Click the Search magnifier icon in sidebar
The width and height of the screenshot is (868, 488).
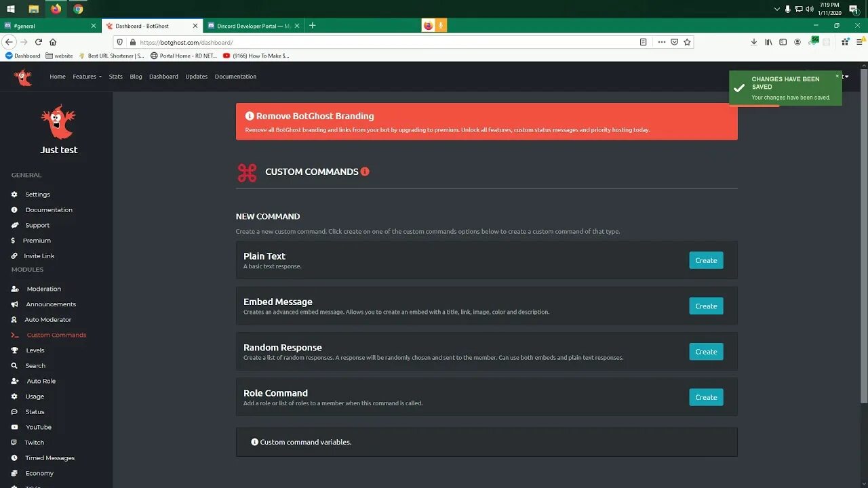tap(14, 366)
